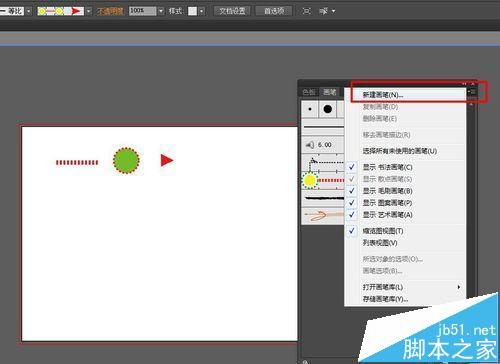Screen dimensions: 500x364
Task: Click the 文档设置 button
Action: [x=232, y=11]
